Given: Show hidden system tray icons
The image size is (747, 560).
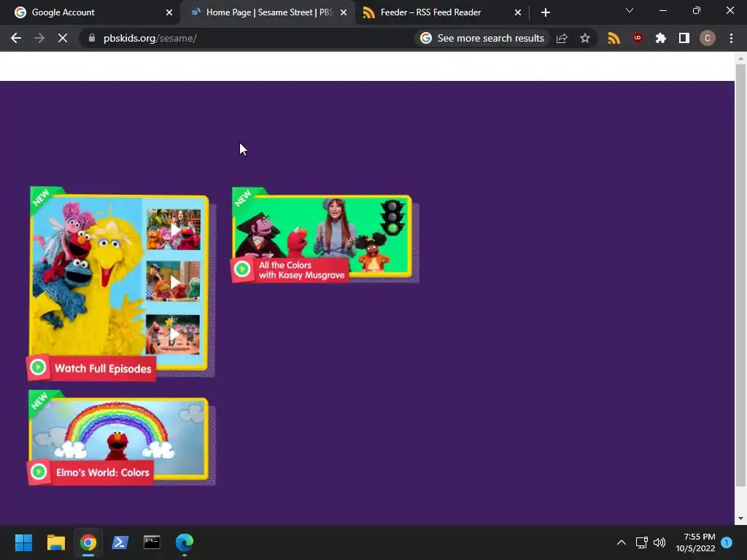Looking at the screenshot, I should [622, 542].
